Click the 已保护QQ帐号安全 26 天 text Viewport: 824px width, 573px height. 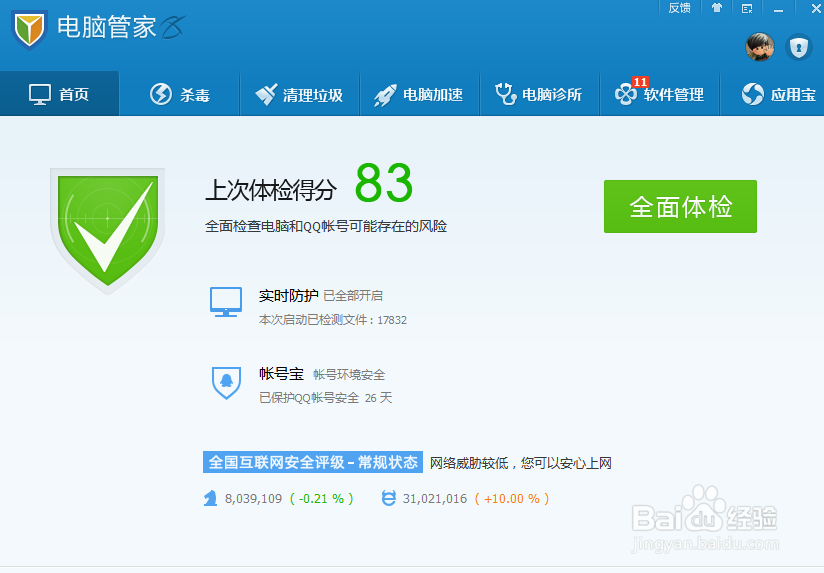[325, 398]
